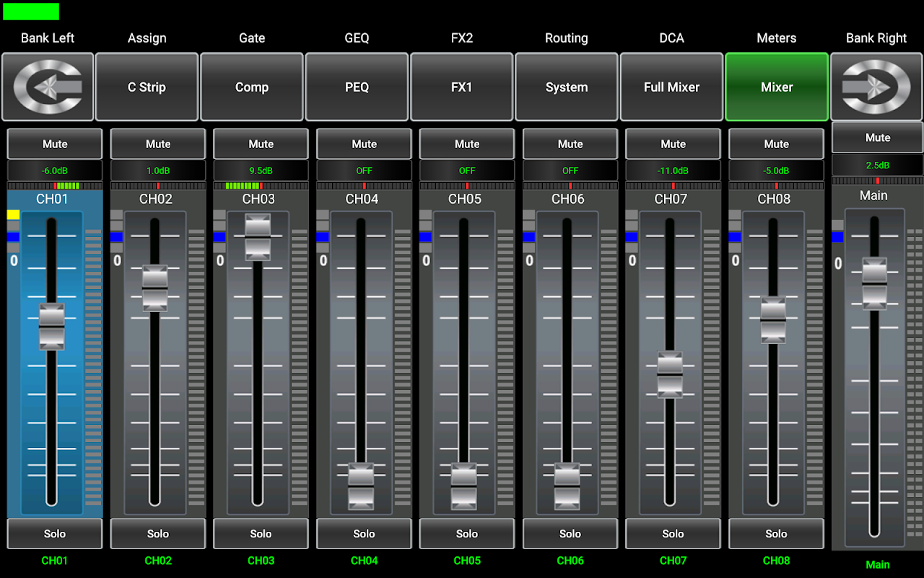Open the System page

(x=567, y=87)
